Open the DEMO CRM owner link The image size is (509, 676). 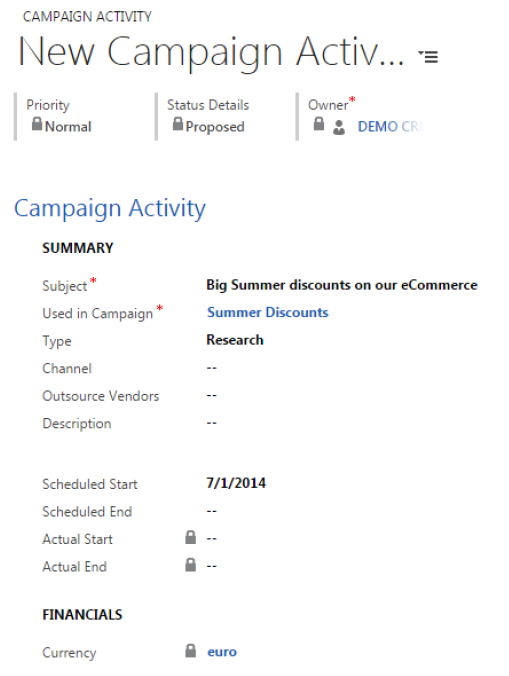(389, 127)
